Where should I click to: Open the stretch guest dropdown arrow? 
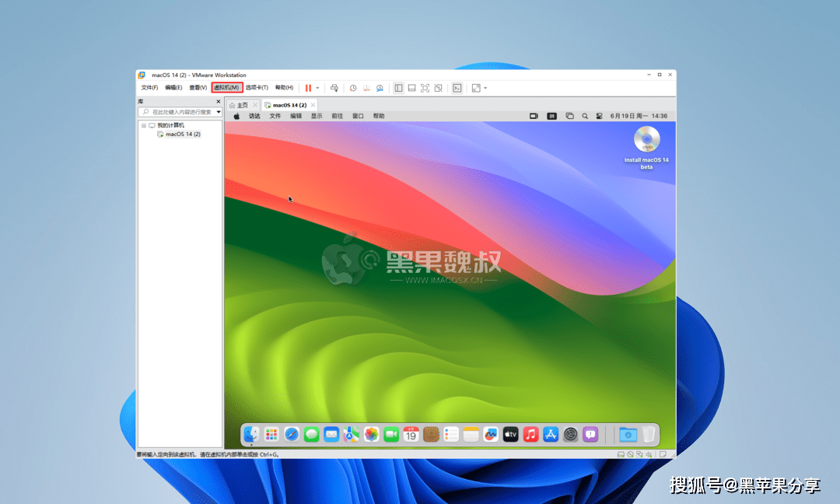point(485,88)
